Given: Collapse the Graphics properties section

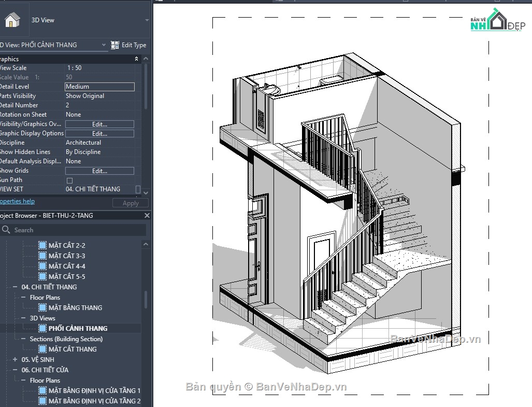Looking at the screenshot, I should click(136, 59).
